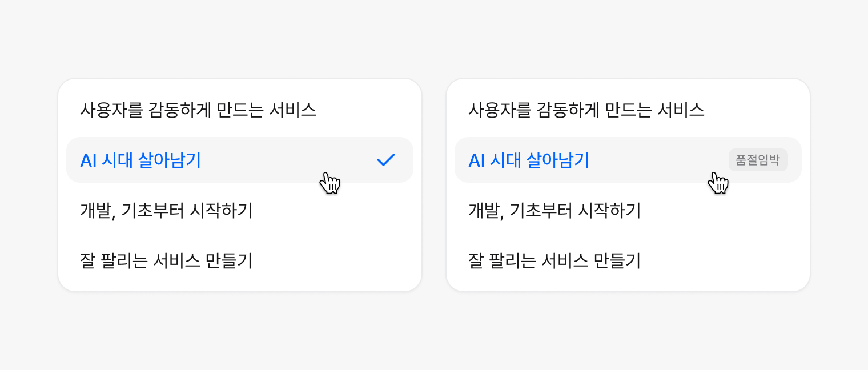Click the hand cursor below 품절임박 badge

coord(718,183)
